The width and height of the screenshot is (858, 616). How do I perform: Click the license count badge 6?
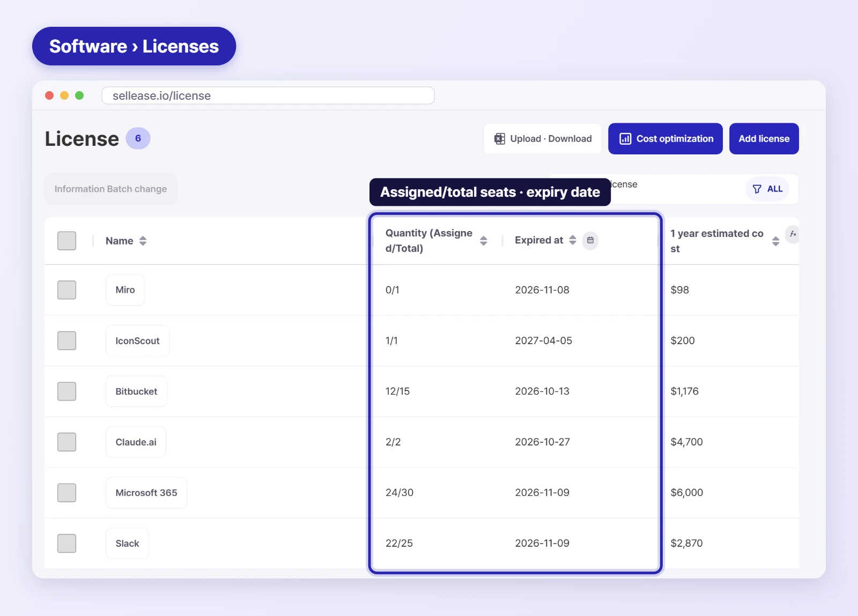point(138,138)
